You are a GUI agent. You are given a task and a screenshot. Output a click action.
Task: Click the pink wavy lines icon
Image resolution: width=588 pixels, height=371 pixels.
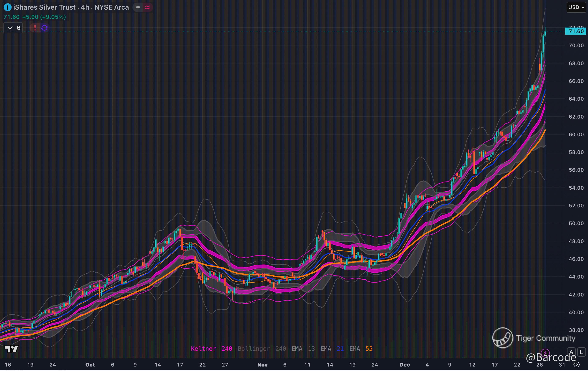click(147, 7)
